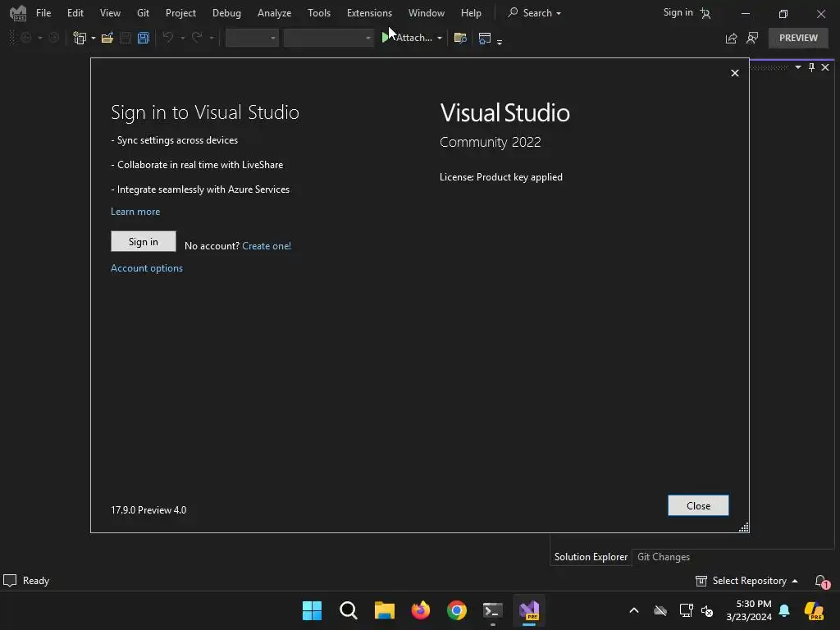Open the Solution Configurations combo box
The width and height of the screenshot is (840, 630).
pyautogui.click(x=252, y=38)
